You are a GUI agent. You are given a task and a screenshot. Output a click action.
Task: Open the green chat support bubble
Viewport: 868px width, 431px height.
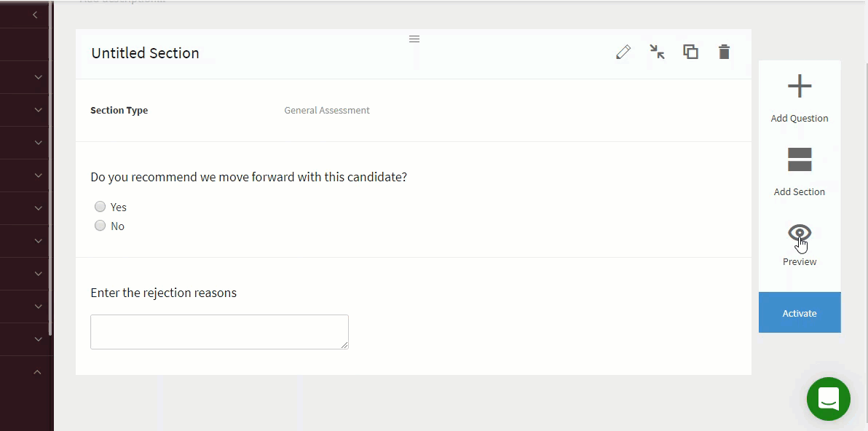828,399
